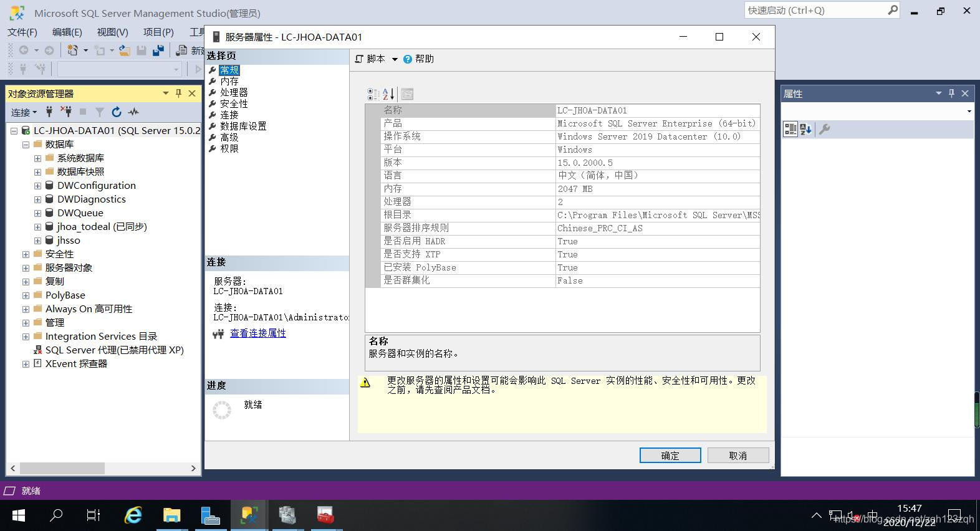980x531 pixels.
Task: Pin the Object Explorer panel
Action: pyautogui.click(x=178, y=93)
